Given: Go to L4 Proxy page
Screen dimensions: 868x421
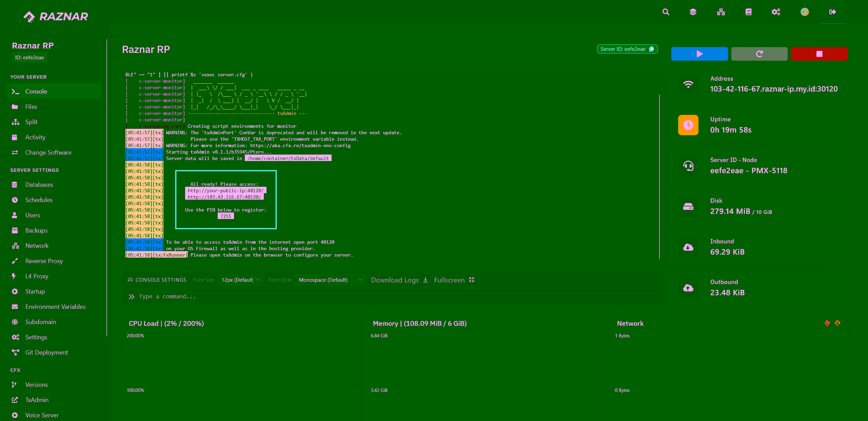Looking at the screenshot, I should tap(54, 276).
